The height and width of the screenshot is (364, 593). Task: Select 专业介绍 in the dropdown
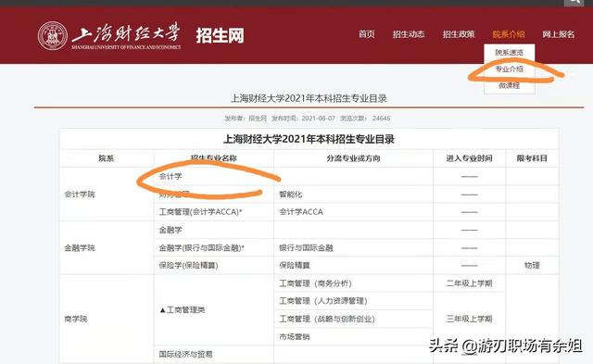[x=509, y=69]
